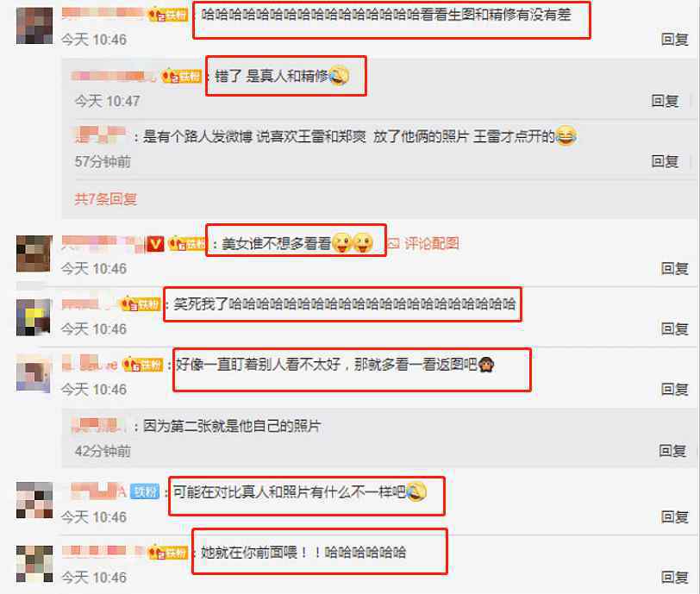Image resolution: width=700 pixels, height=594 pixels.
Task: Click the crying-laugh emoji after 错了 是真人和精修
Action: point(339,76)
